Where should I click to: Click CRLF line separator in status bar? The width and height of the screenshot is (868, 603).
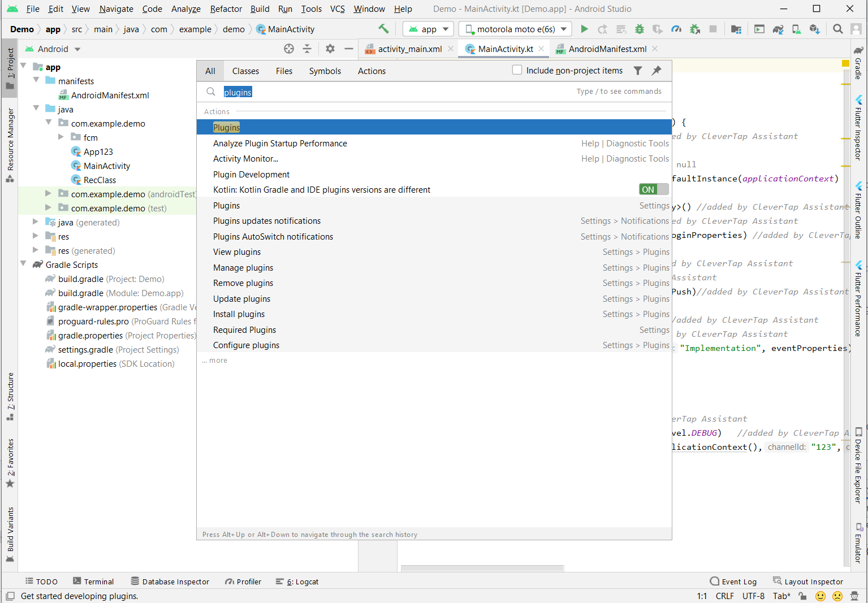coord(724,596)
